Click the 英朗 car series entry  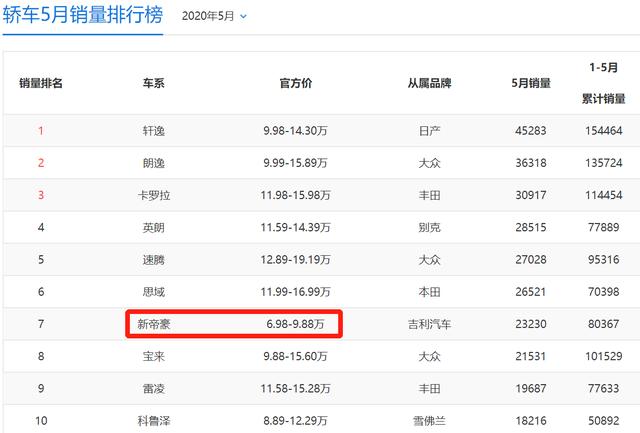click(x=153, y=227)
